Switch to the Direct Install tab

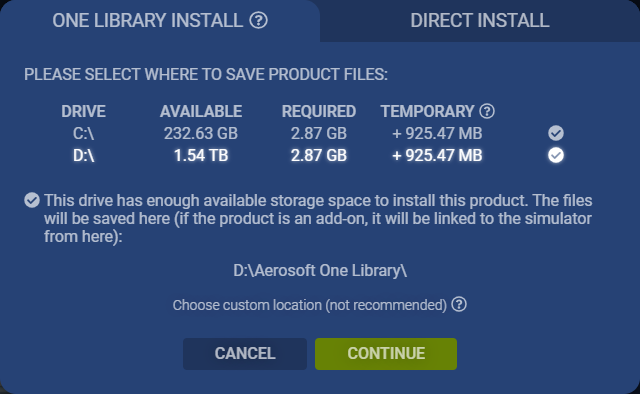pyautogui.click(x=480, y=20)
